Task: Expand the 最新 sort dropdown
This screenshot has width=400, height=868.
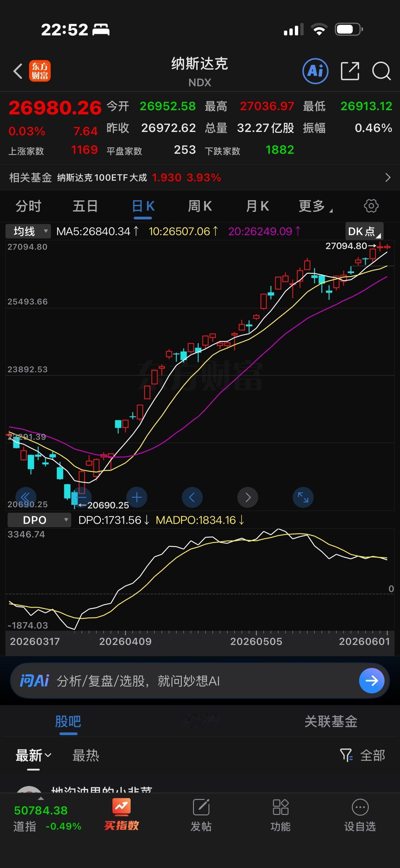Action: pyautogui.click(x=33, y=755)
